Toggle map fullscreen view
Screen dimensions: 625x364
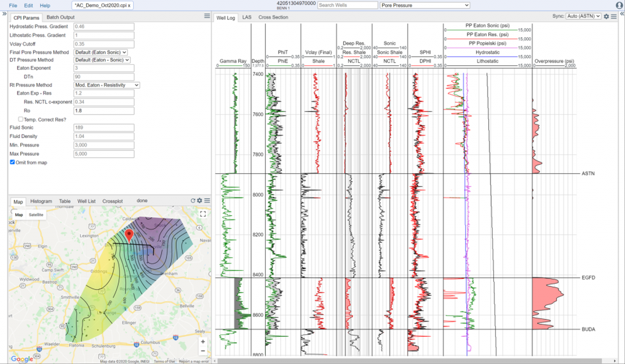point(203,214)
